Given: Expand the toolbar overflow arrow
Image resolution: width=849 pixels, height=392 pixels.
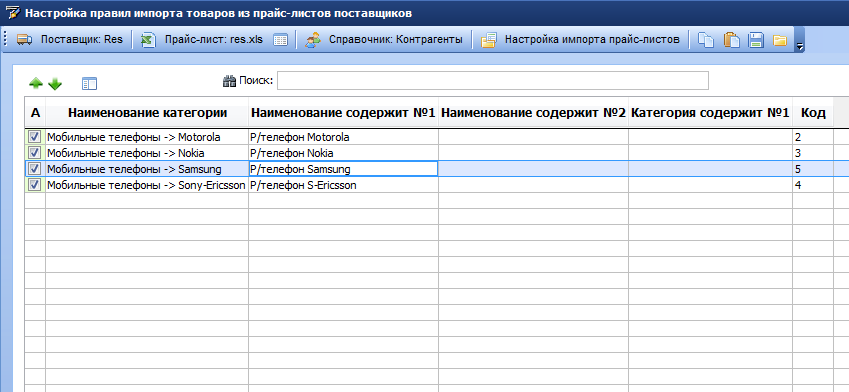Looking at the screenshot, I should [x=800, y=48].
